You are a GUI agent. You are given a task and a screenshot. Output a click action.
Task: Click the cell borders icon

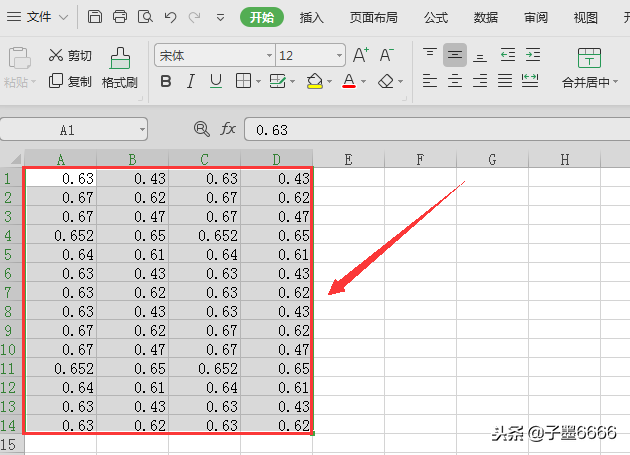click(x=243, y=81)
